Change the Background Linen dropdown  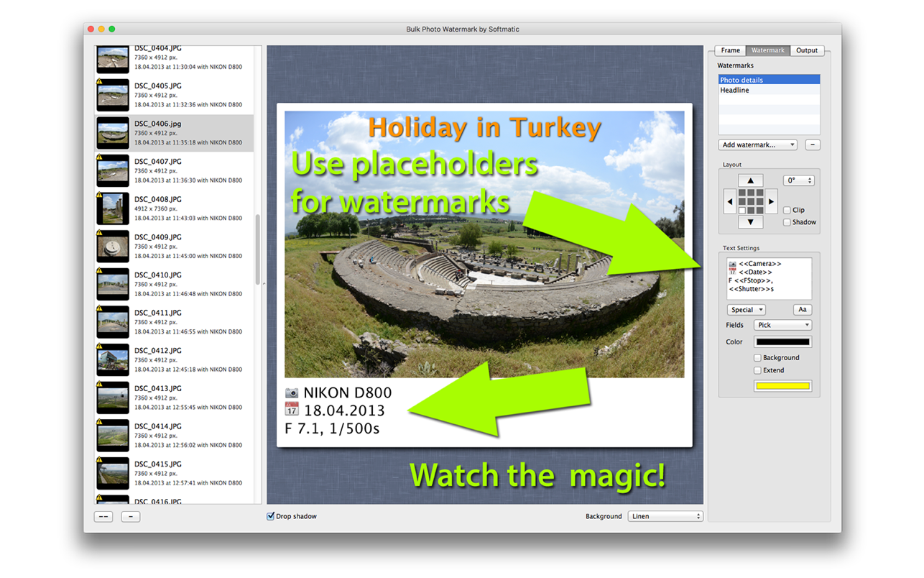coord(665,516)
